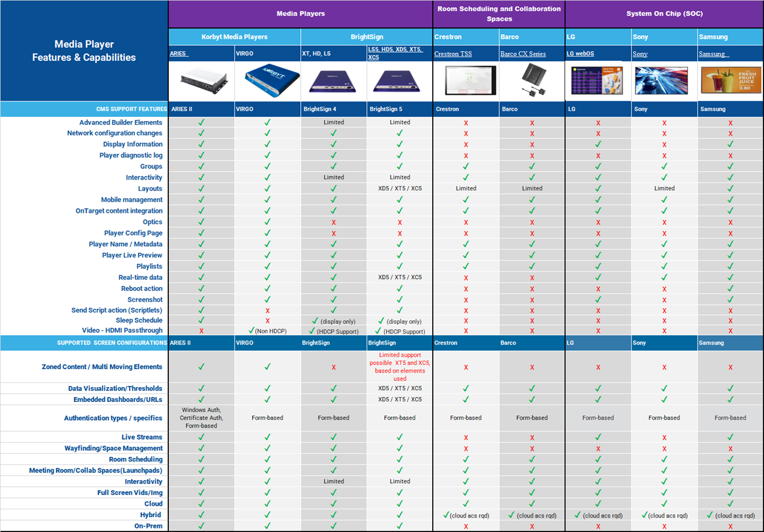Open the LS5, HD5, XD5, XT5, XC5 link
This screenshot has width=764, height=532.
click(x=396, y=54)
